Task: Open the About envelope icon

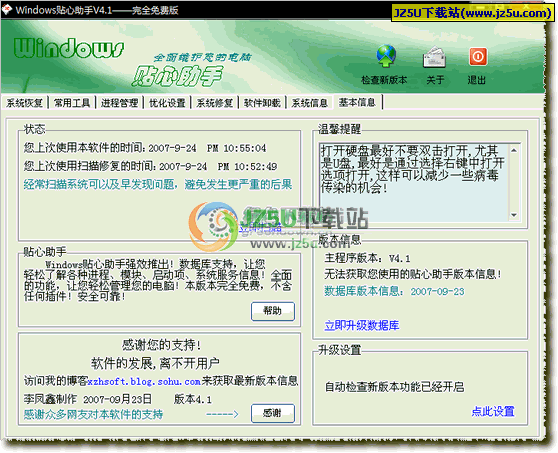Action: coord(435,57)
